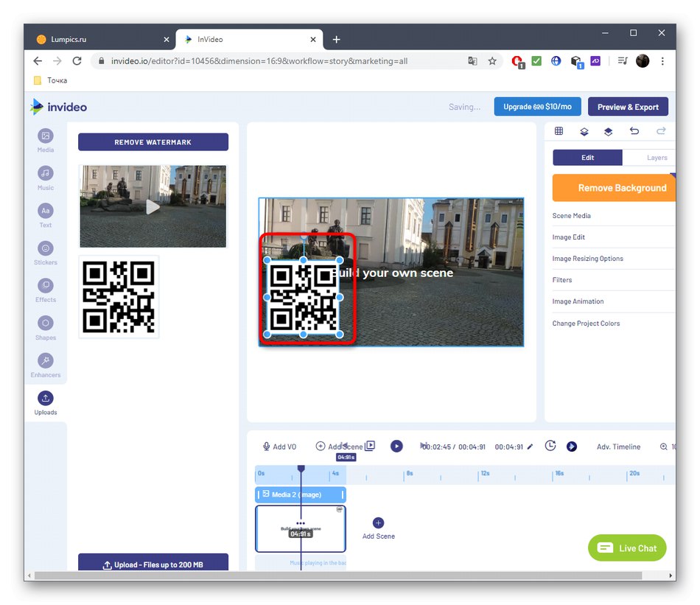Open Chrome three-dot menu
This screenshot has width=700, height=605.
pos(662,61)
